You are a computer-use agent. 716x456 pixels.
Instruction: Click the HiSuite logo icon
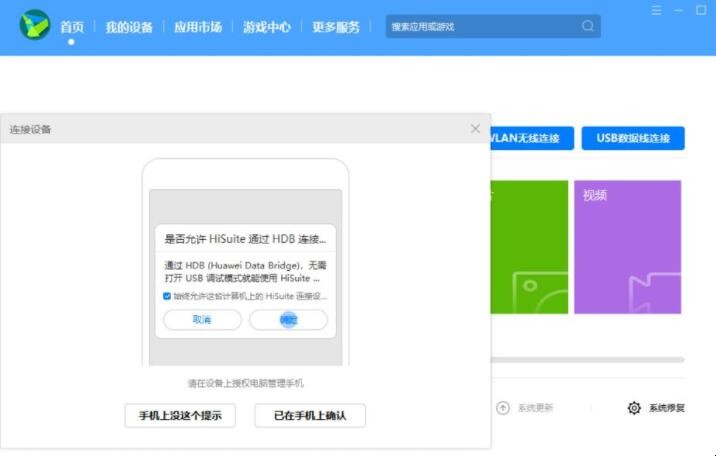[35, 25]
